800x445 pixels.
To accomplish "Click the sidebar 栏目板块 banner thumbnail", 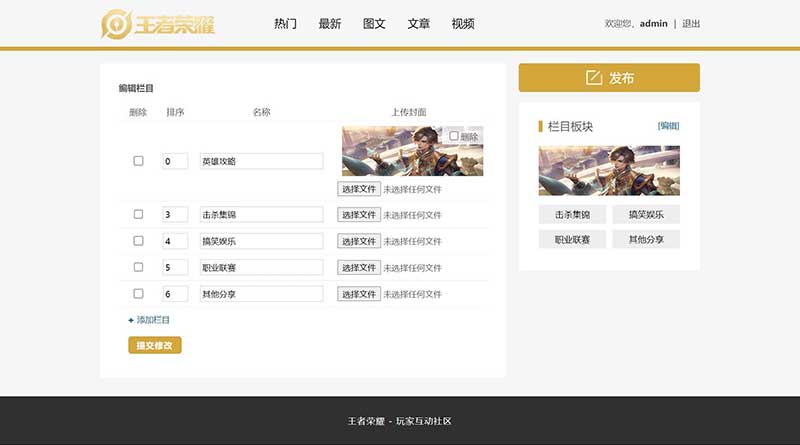I will coord(609,170).
